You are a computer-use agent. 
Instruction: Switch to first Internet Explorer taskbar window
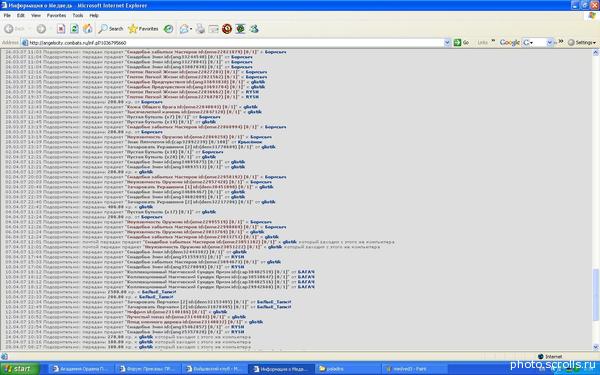(x=82, y=369)
